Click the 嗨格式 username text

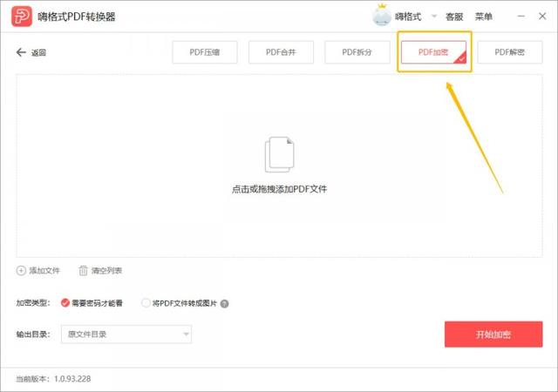coord(408,17)
